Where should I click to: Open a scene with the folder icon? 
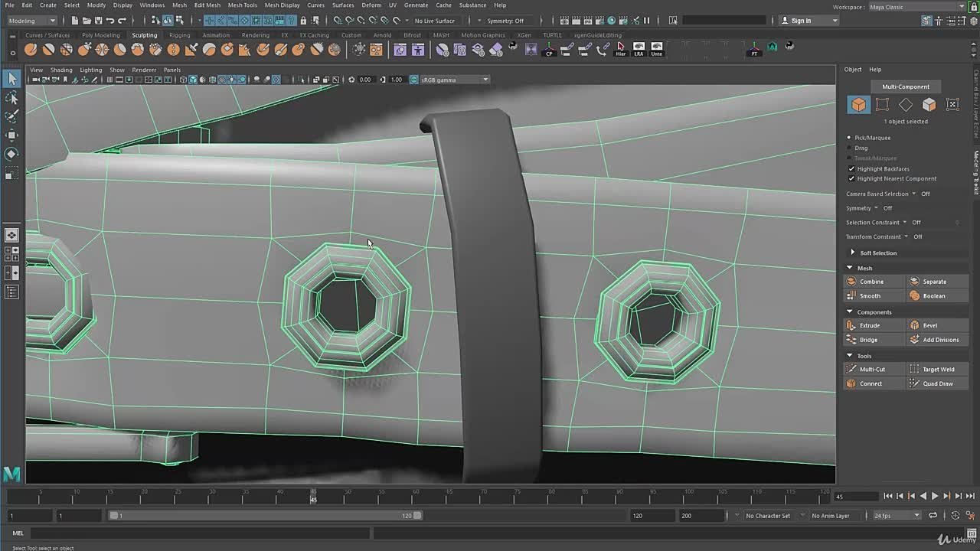[87, 21]
